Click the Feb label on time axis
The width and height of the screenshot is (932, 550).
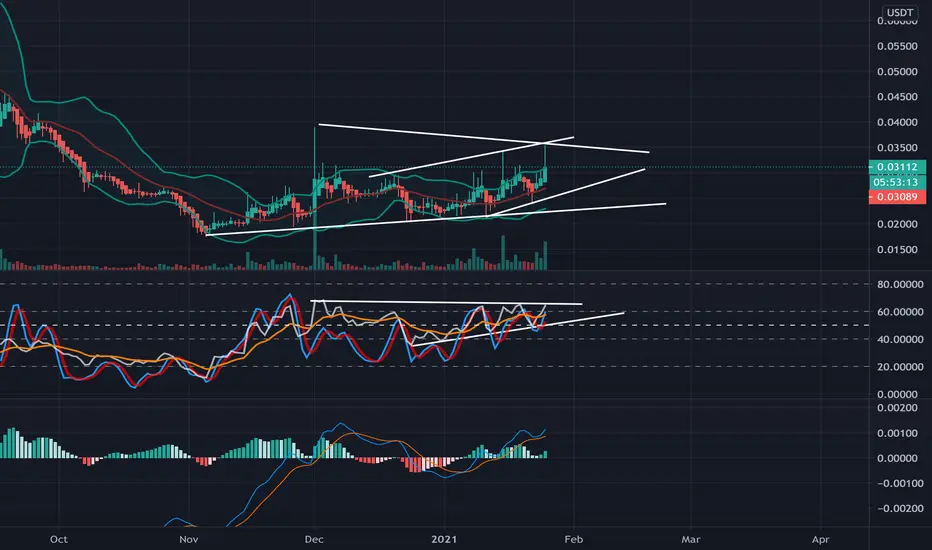[x=574, y=539]
